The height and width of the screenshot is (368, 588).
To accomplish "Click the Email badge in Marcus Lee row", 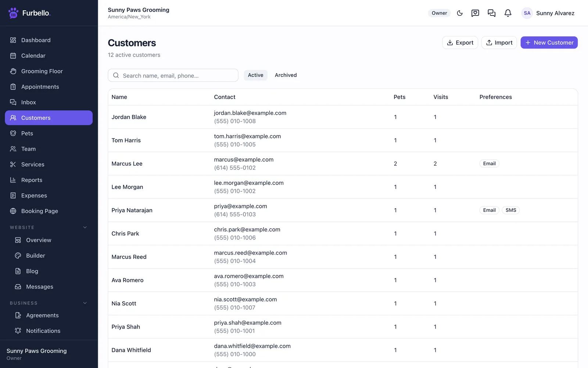I will point(489,164).
